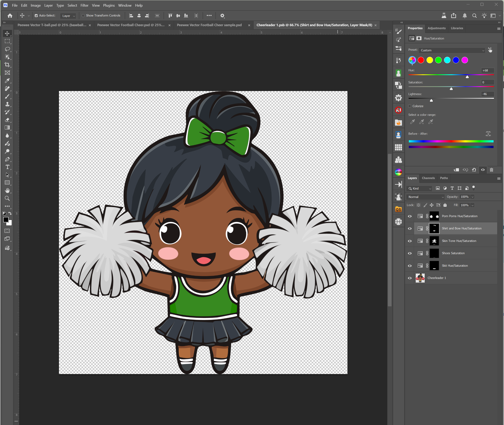The width and height of the screenshot is (504, 425).
Task: Select the Pen tool
Action: pos(7,159)
